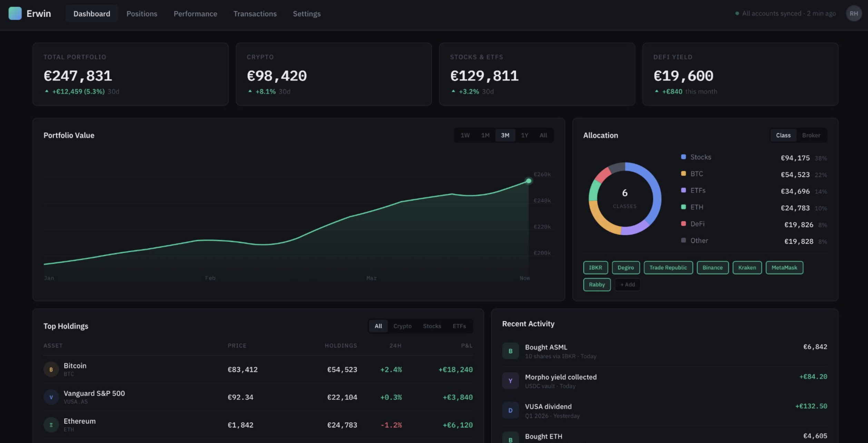Screen dimensions: 868x443
Task: Filter Top Holdings to Crypto
Action: coord(402,326)
